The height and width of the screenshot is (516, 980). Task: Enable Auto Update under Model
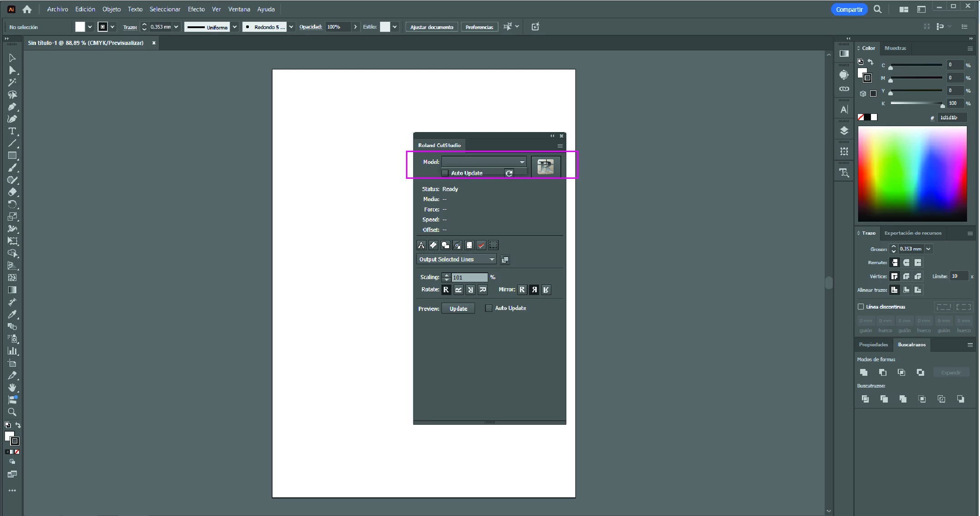pos(445,173)
